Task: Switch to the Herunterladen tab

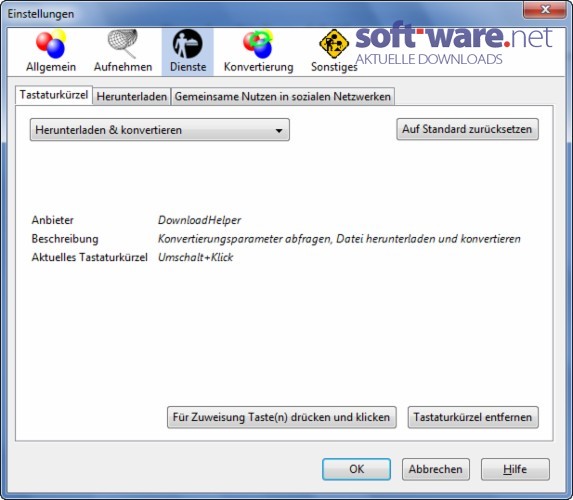Action: coord(132,96)
